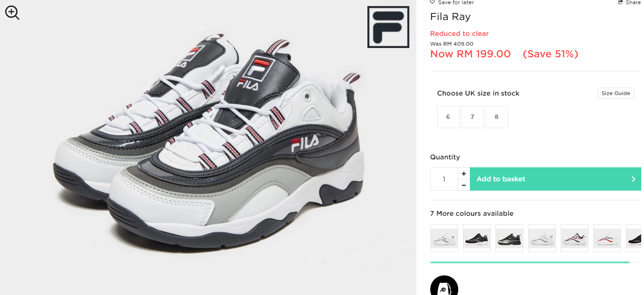This screenshot has width=644, height=295.
Task: Select UK size 8
Action: pyautogui.click(x=496, y=117)
